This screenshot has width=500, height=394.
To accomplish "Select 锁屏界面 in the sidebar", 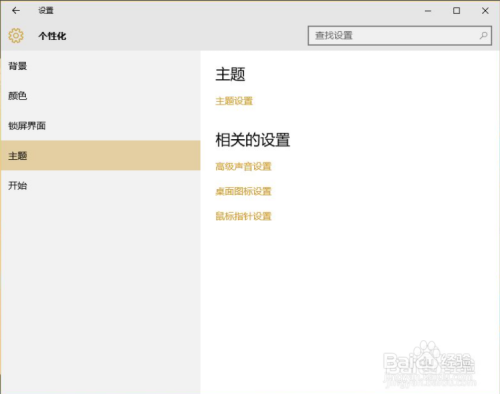I will pos(101,126).
